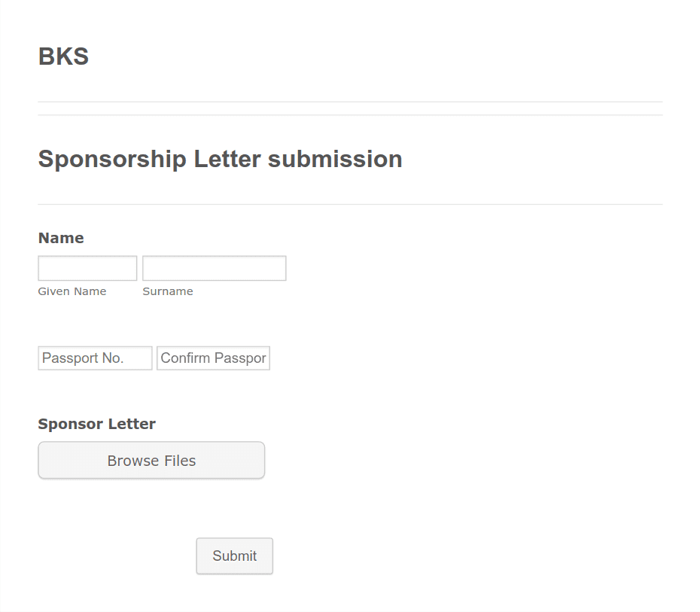Click the Sponsorship Letter submission title
This screenshot has width=700, height=612.
click(220, 159)
